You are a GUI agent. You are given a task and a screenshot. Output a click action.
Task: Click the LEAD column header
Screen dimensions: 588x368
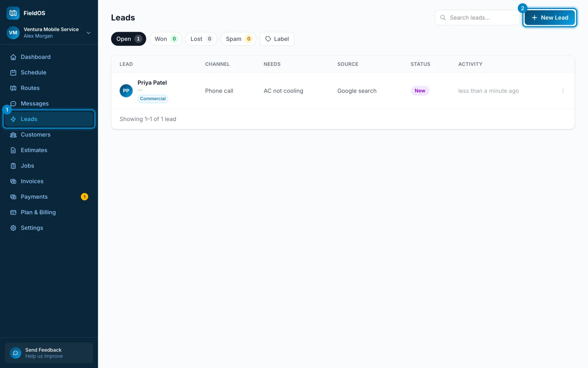click(126, 64)
